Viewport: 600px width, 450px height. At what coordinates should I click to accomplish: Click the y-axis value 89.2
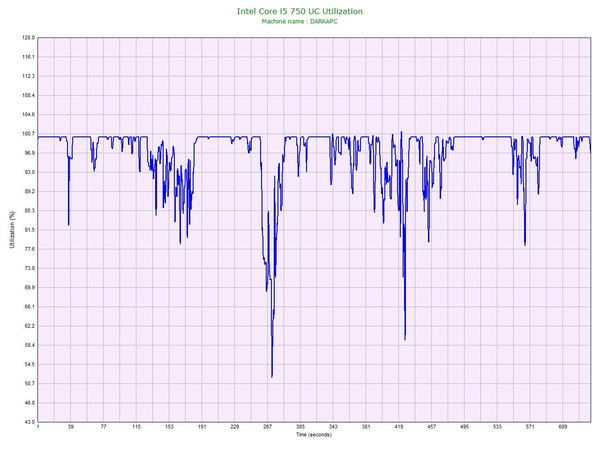pyautogui.click(x=29, y=192)
